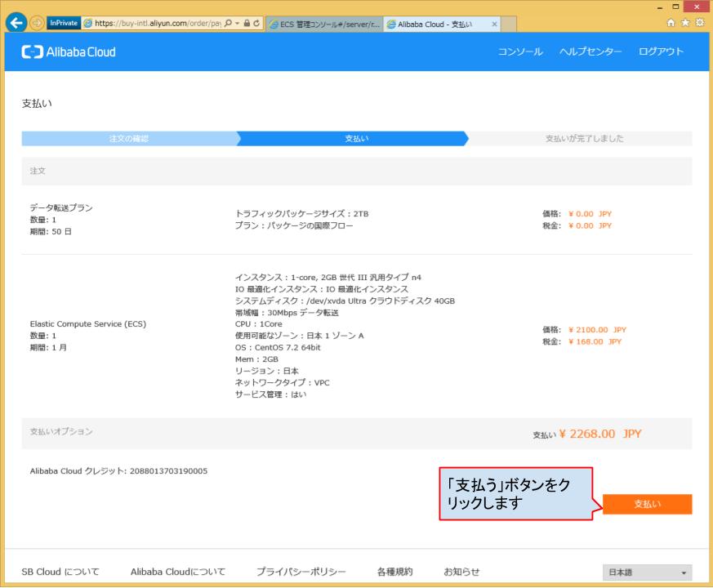Click 帯域幅：30Mbps データ転送 line
713x588 pixels.
287,313
